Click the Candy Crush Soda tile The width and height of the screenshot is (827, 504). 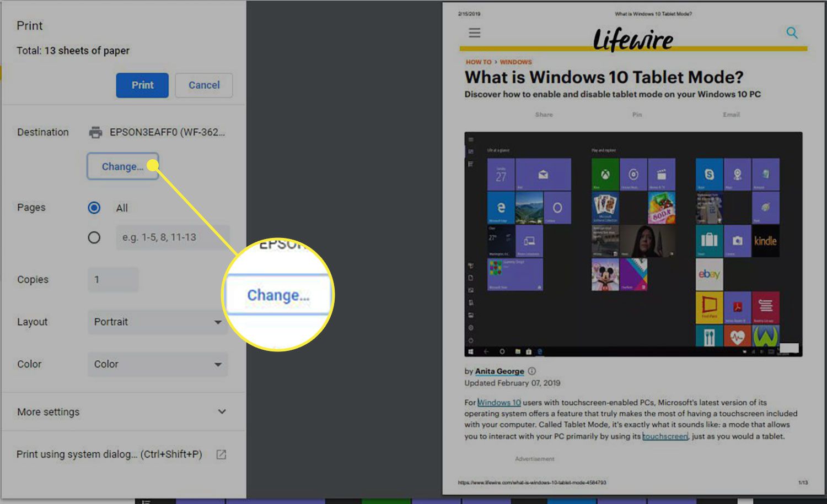(662, 208)
